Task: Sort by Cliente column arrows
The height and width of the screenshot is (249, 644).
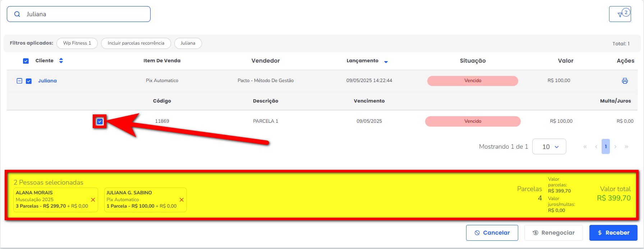Action: point(61,61)
